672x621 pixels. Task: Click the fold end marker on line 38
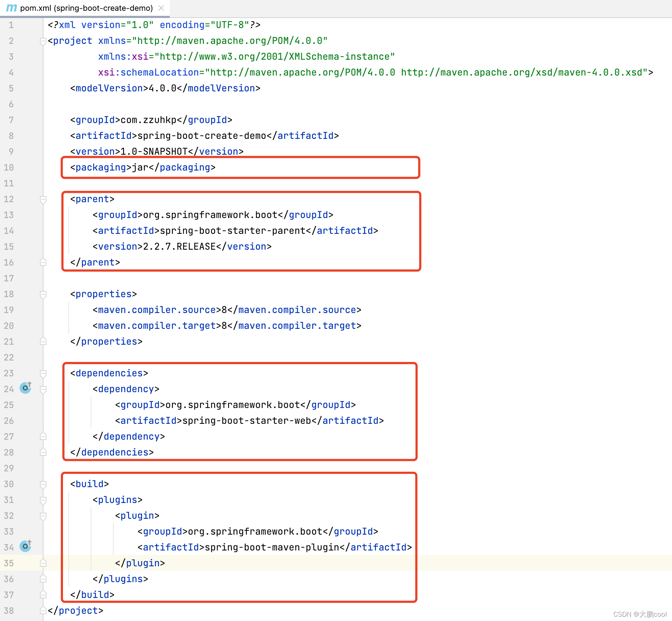43,611
